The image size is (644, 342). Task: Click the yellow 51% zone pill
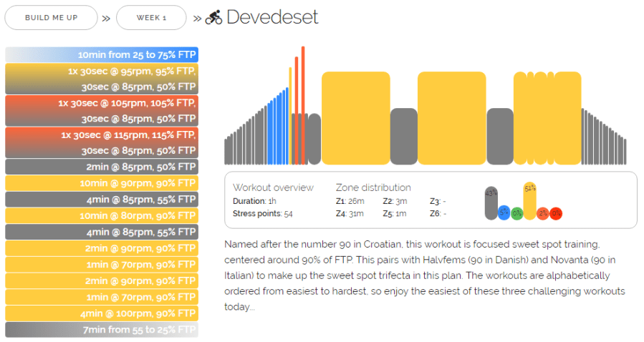530,201
